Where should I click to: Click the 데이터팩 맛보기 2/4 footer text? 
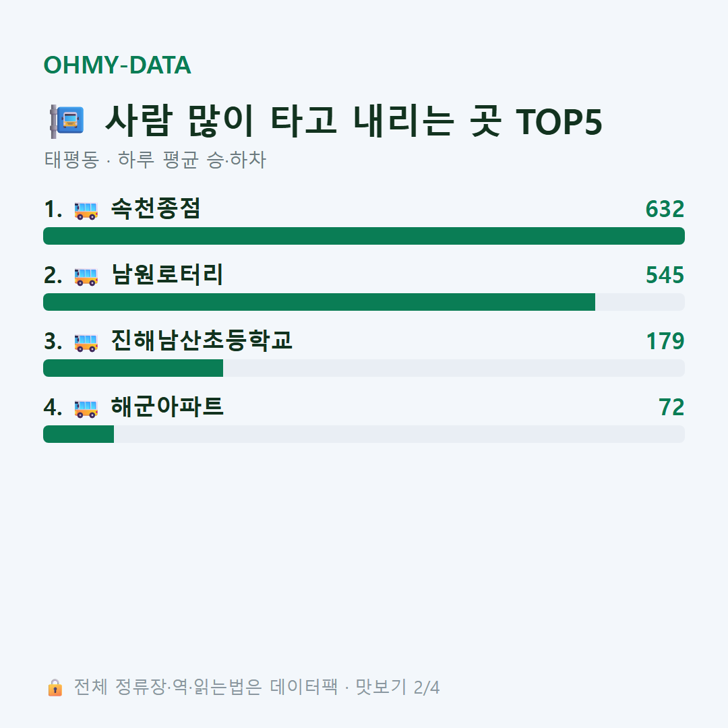click(x=355, y=687)
